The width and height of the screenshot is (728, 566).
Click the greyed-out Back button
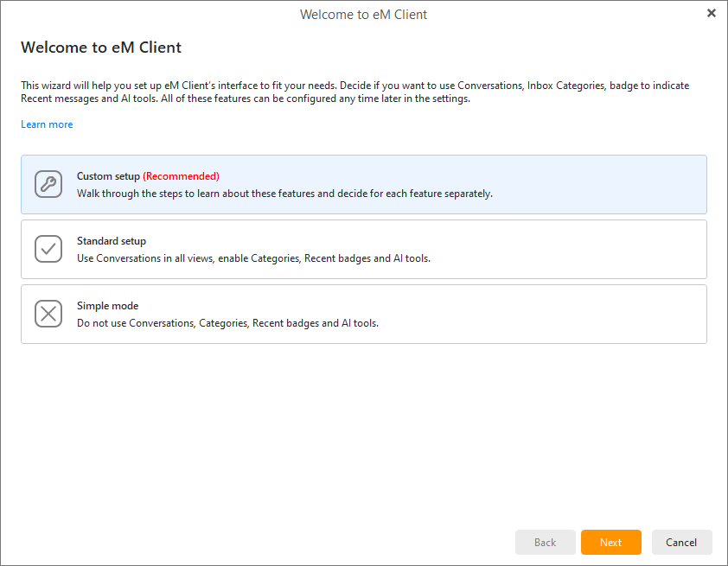(x=545, y=542)
